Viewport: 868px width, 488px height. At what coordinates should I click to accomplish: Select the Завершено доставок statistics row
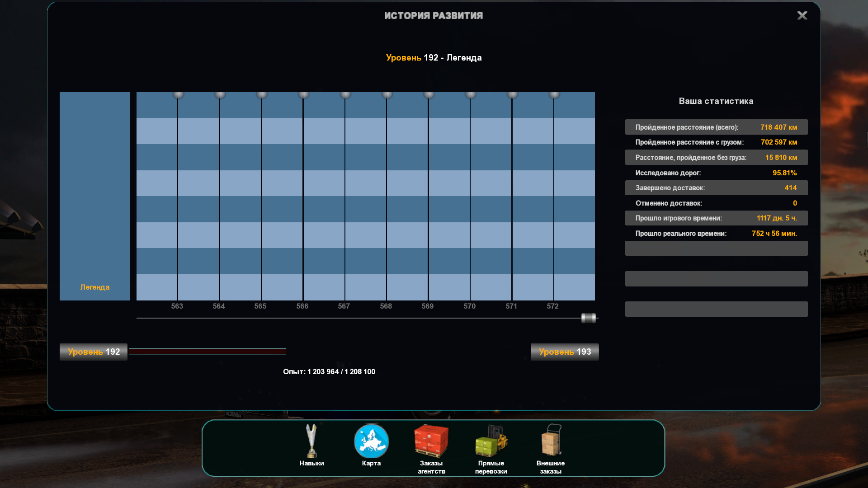click(x=716, y=188)
